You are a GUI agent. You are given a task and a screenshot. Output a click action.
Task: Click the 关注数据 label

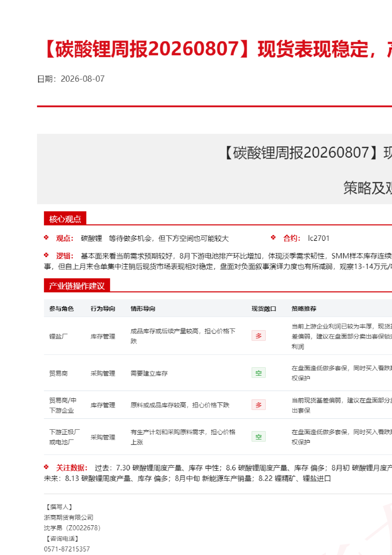72,468
